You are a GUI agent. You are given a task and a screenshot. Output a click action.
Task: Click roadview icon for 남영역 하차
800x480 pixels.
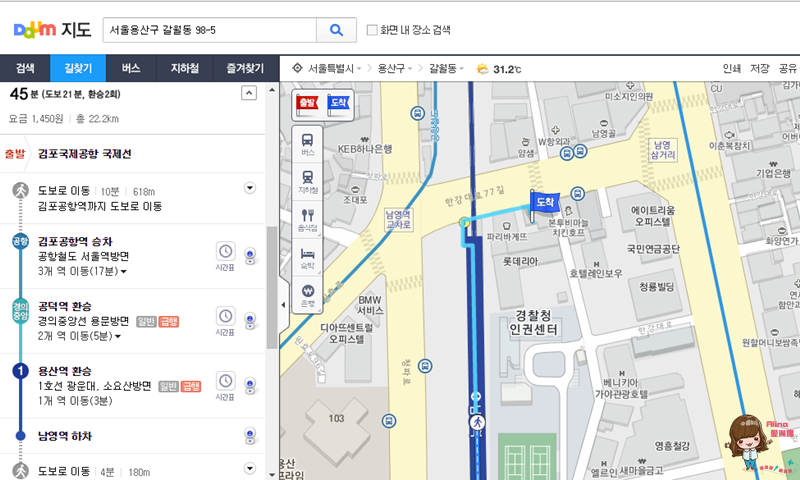click(x=250, y=436)
